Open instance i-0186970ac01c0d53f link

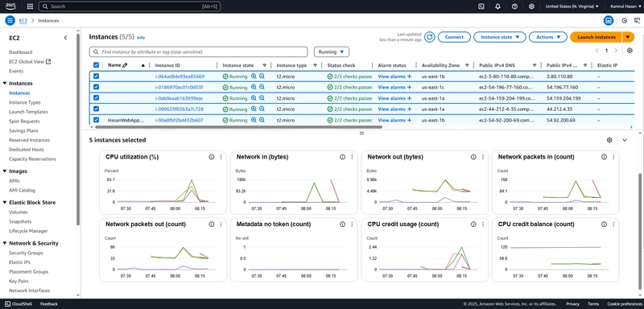[x=179, y=88]
